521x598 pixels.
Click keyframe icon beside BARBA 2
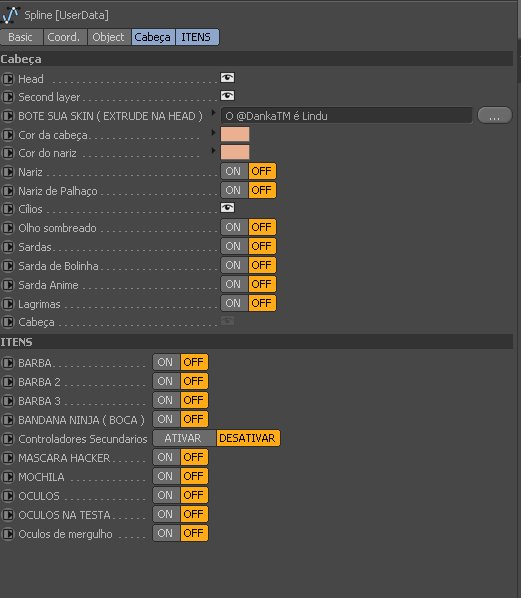pyautogui.click(x=8, y=382)
